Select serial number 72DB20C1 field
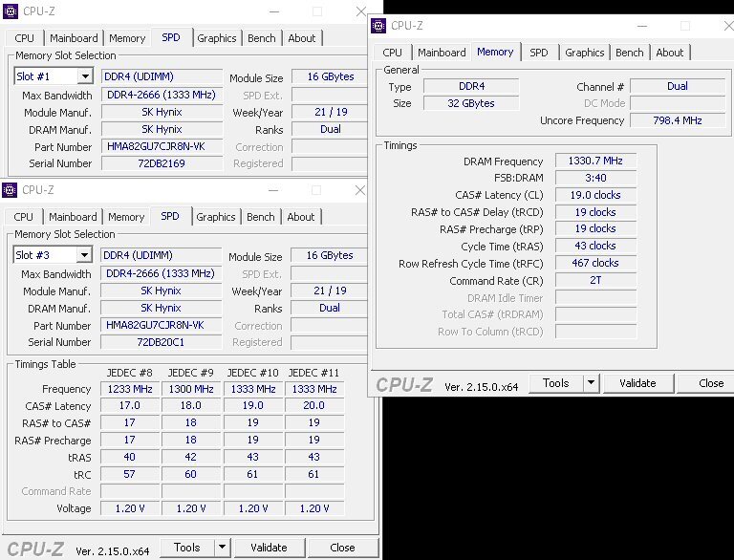Screen dimensions: 734x560 click(161, 342)
